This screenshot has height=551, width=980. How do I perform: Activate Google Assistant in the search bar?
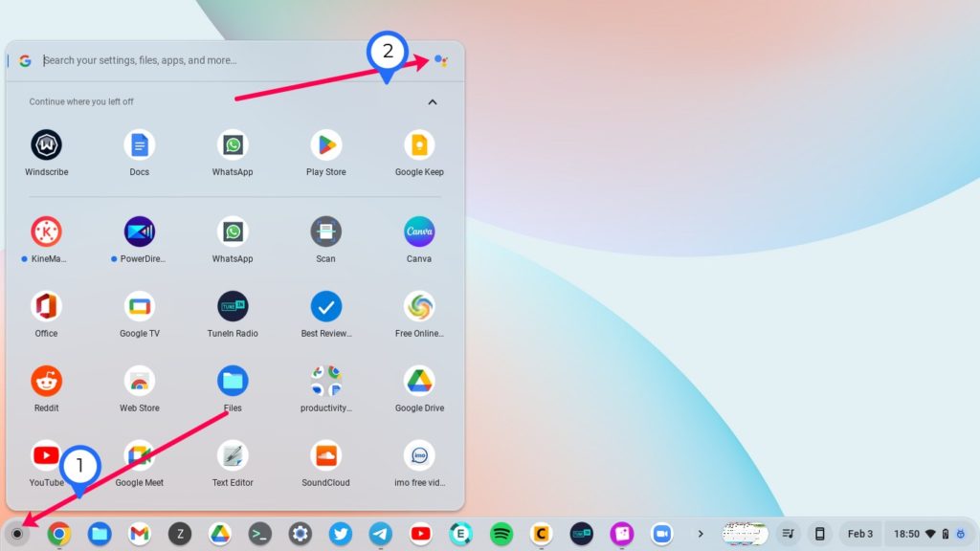(441, 60)
